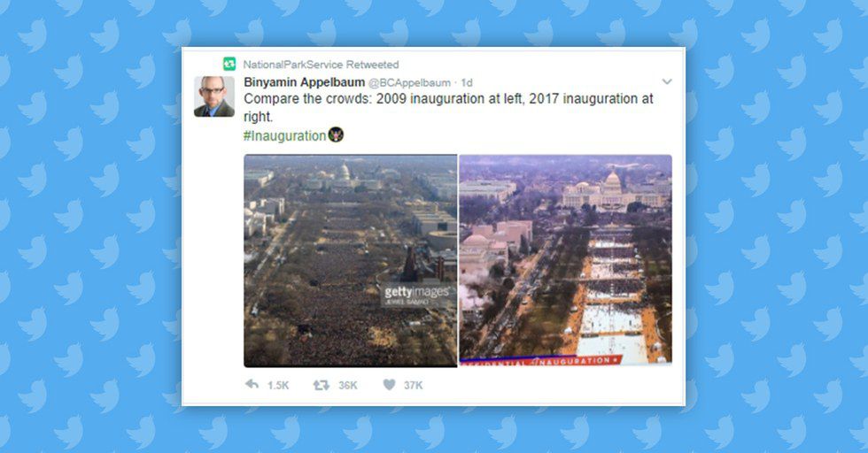Click the 1d tweet timestamp
This screenshot has width=868, height=453.
467,82
